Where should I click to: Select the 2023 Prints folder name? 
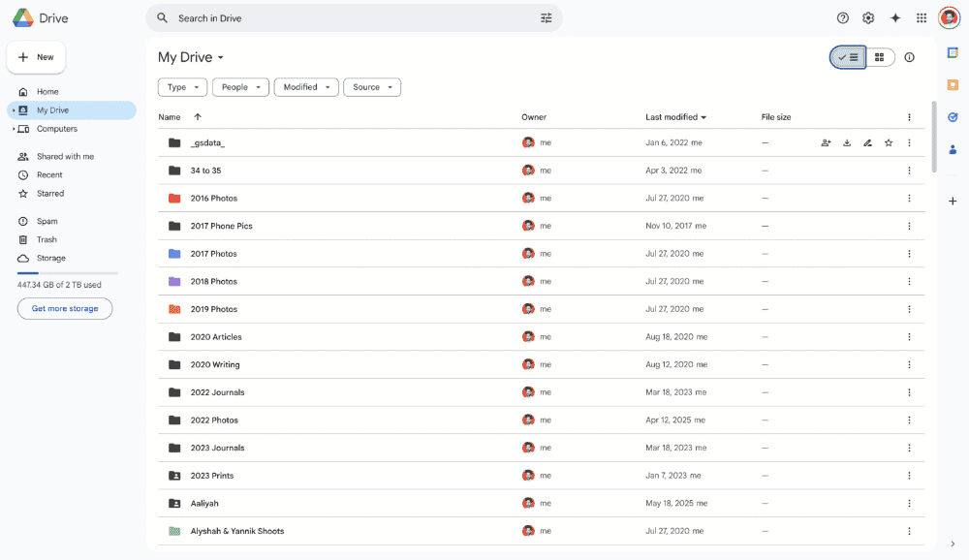(x=212, y=476)
